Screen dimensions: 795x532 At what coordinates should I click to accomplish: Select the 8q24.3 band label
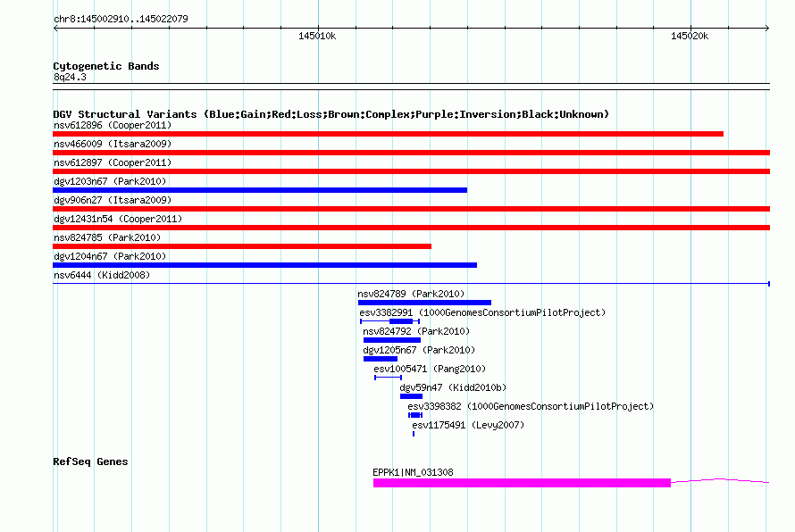pyautogui.click(x=70, y=77)
